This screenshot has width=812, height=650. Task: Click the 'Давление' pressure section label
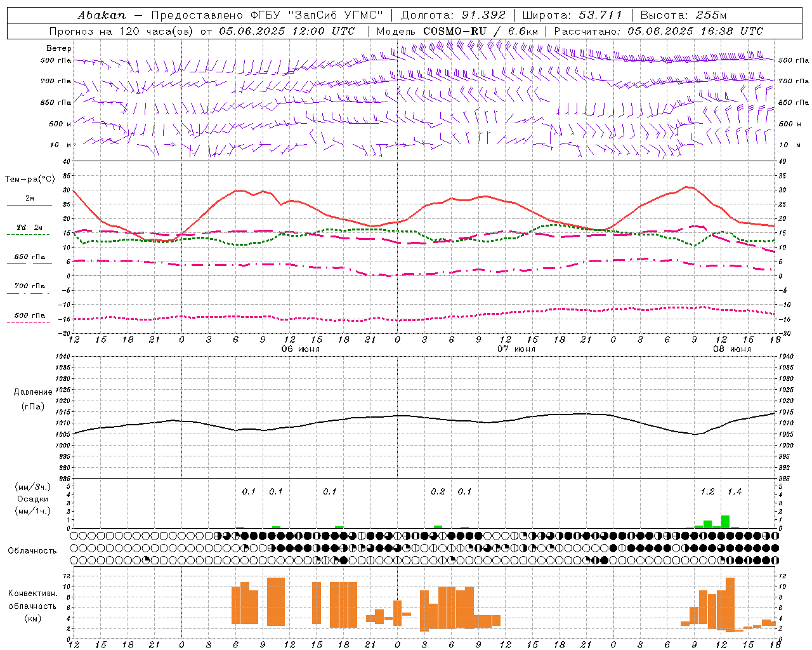tap(33, 392)
